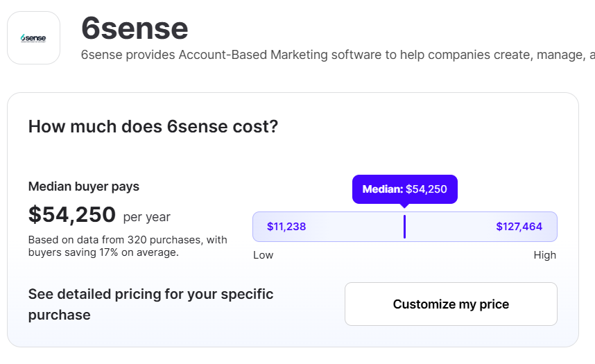
Task: Click the 'Median buyer pays' label
Action: pyautogui.click(x=83, y=187)
